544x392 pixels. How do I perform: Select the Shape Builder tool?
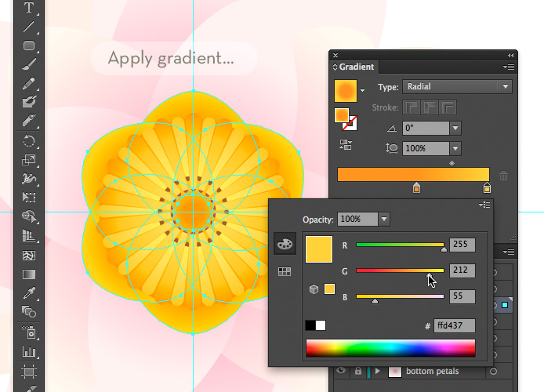pos(29,216)
